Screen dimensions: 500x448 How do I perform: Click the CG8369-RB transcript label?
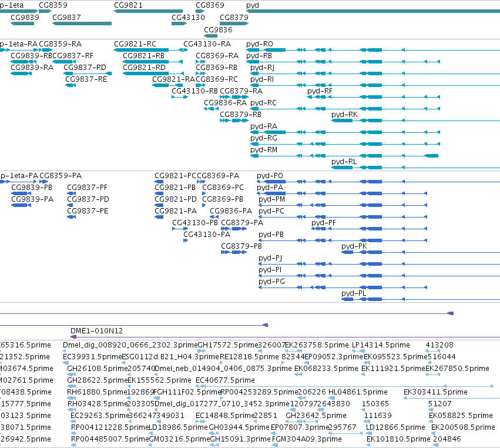217,68
